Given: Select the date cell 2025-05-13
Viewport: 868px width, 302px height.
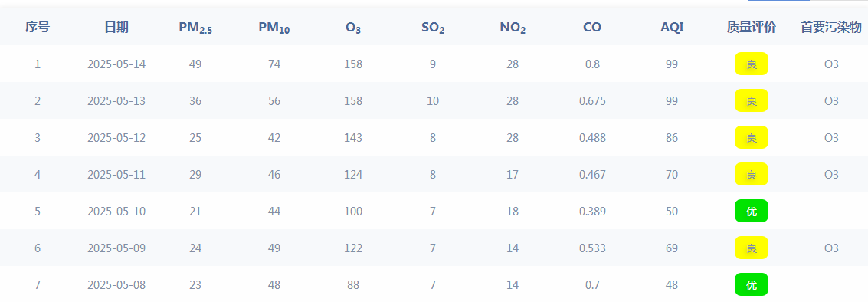Looking at the screenshot, I should tap(116, 101).
